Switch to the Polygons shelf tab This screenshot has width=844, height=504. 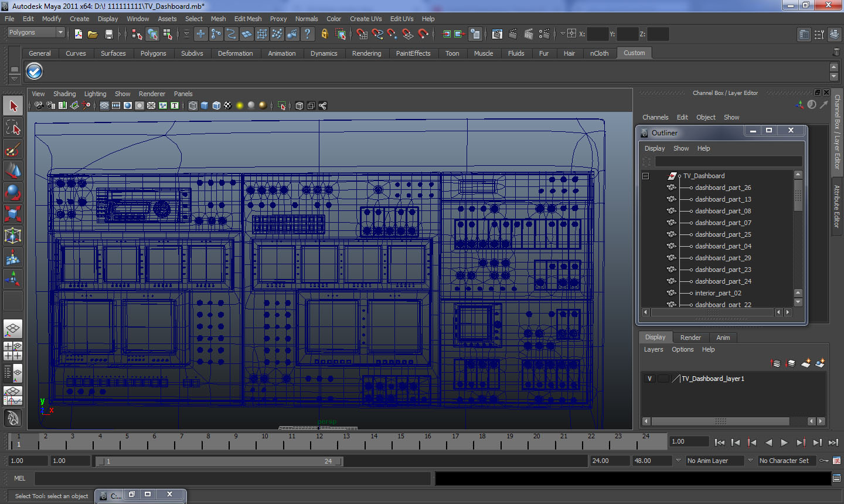(x=153, y=53)
